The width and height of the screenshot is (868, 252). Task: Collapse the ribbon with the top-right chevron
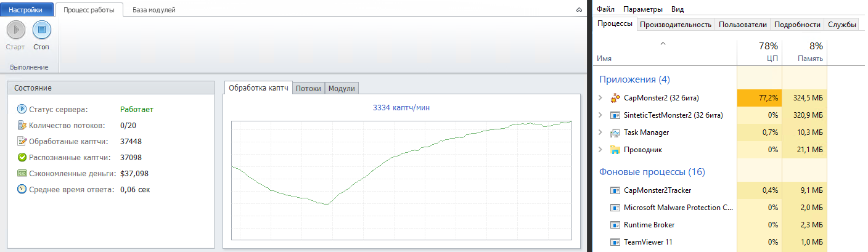579,10
